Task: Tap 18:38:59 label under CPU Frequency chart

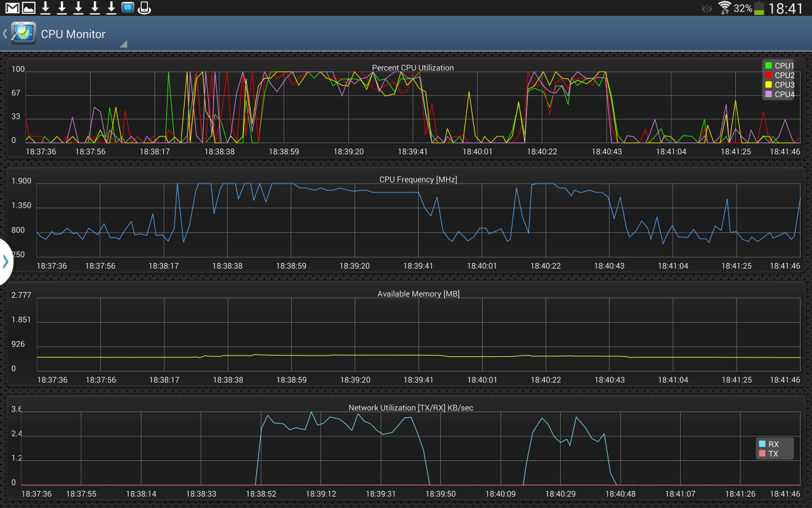Action: coord(291,266)
